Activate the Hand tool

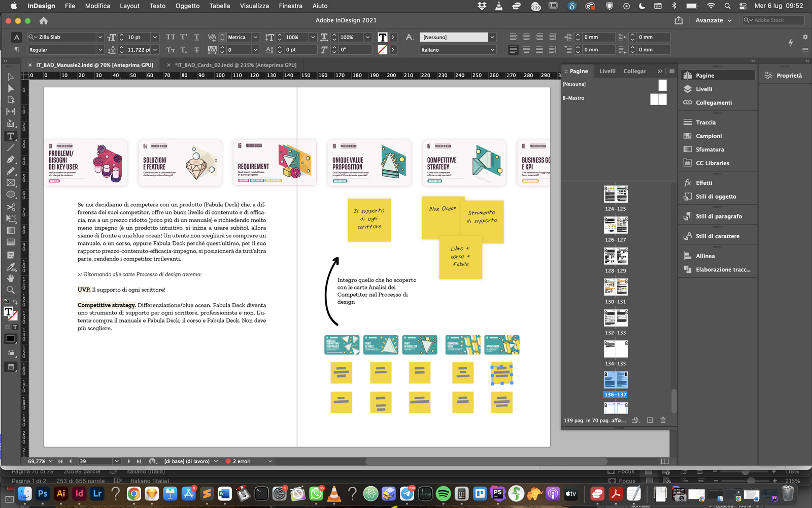point(11,278)
